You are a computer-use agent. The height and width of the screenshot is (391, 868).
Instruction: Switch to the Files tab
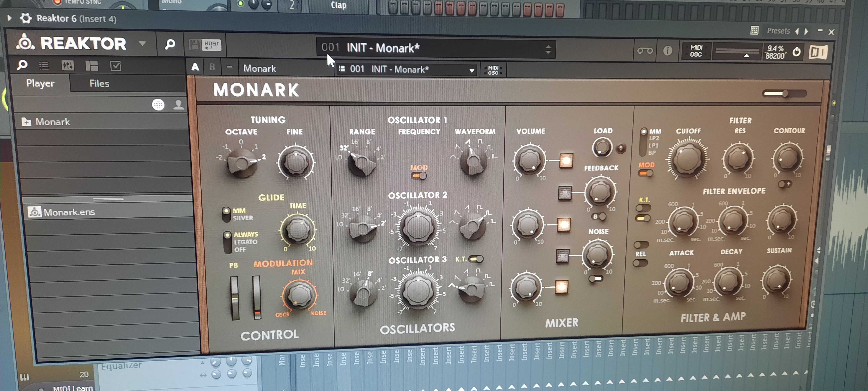pos(99,84)
